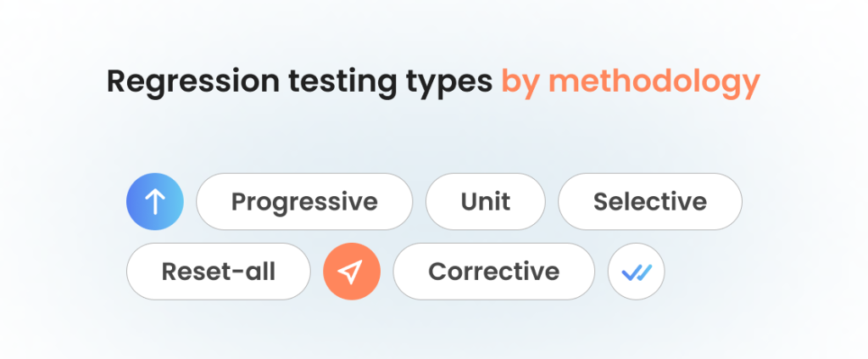Click the word 'methodology' in the title
This screenshot has height=359, width=868.
654,82
